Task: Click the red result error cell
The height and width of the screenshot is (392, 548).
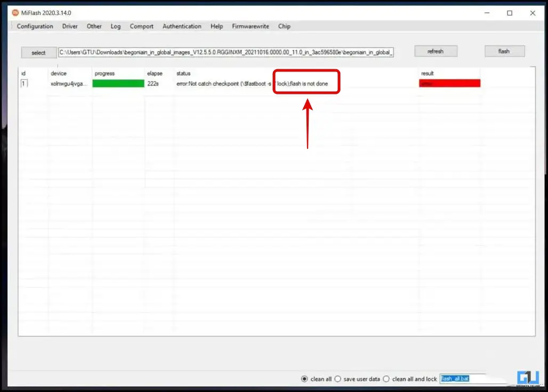Action: coord(449,83)
